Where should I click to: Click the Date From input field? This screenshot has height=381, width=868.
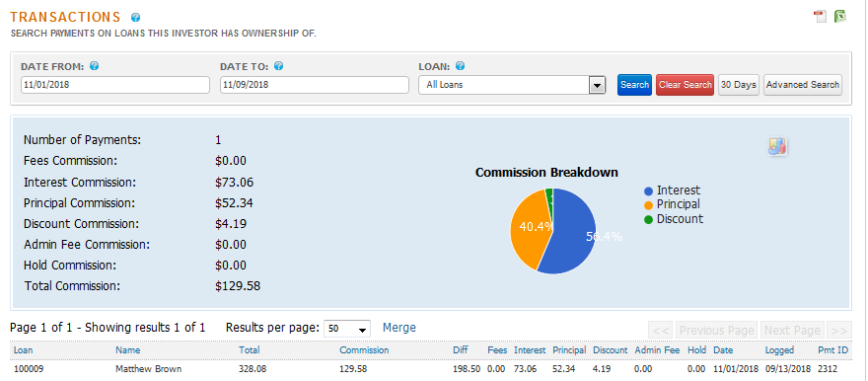tap(115, 85)
